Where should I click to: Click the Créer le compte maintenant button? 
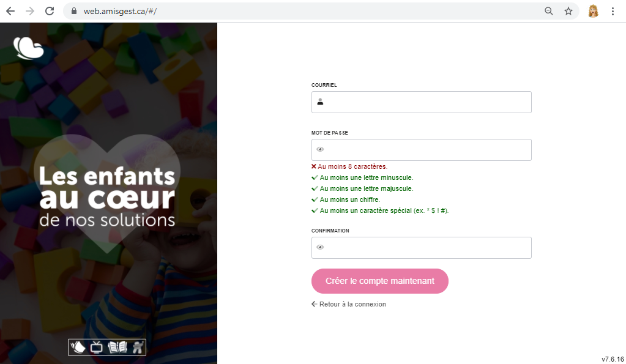(x=379, y=281)
